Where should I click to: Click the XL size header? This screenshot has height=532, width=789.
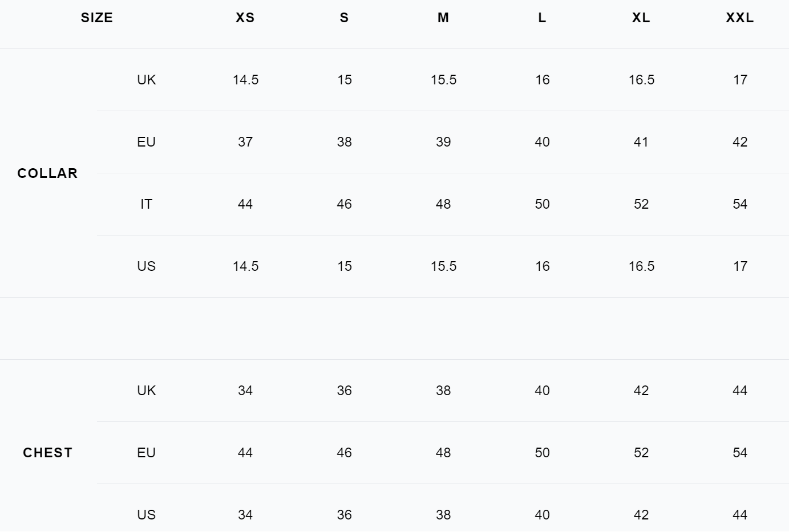click(x=641, y=18)
